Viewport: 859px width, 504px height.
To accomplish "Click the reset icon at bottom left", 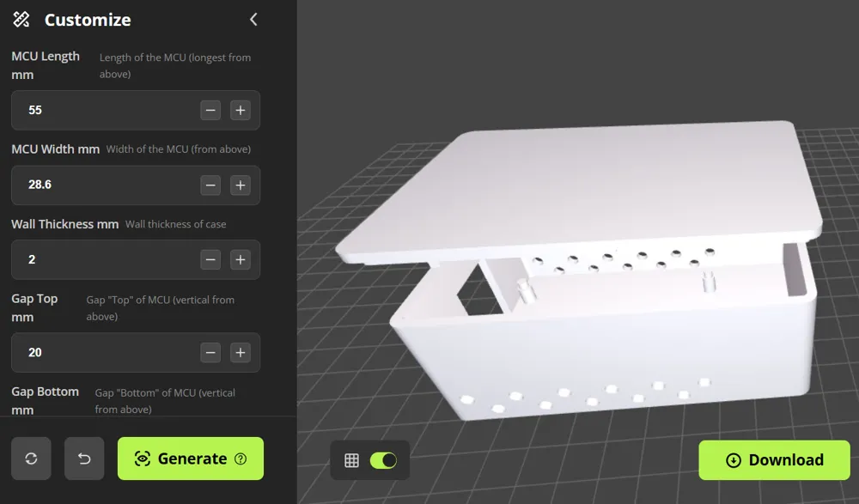I will coord(31,458).
